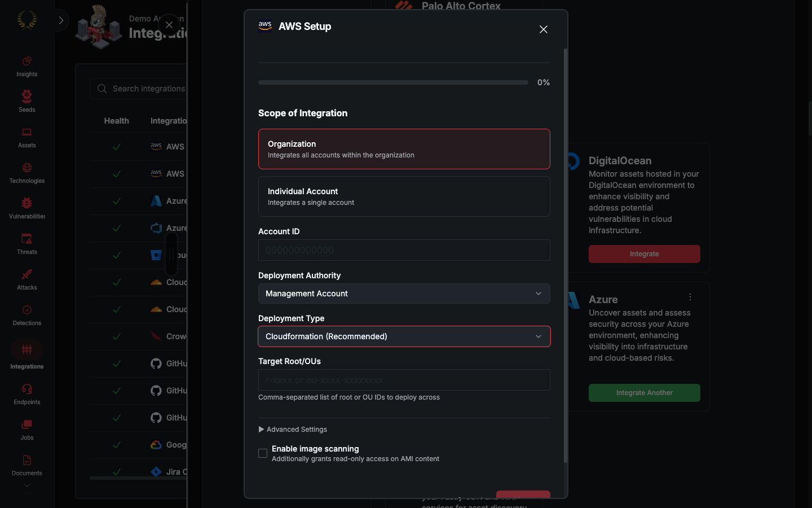Screen dimensions: 812x508
Task: Open the Endpoints sidebar section
Action: tap(27, 395)
